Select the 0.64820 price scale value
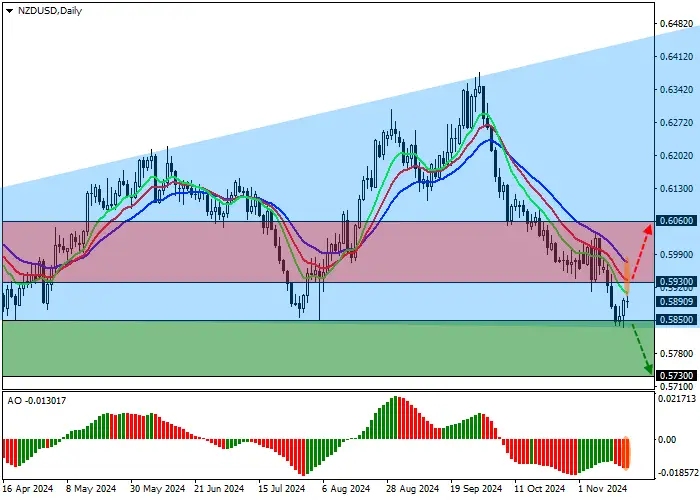The image size is (700, 500). [x=676, y=24]
